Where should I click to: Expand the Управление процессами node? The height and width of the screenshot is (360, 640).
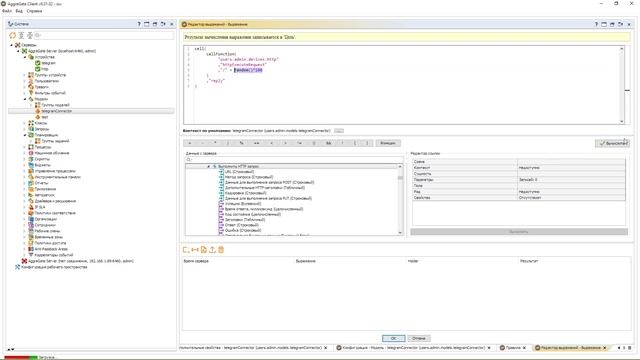pyautogui.click(x=25, y=171)
